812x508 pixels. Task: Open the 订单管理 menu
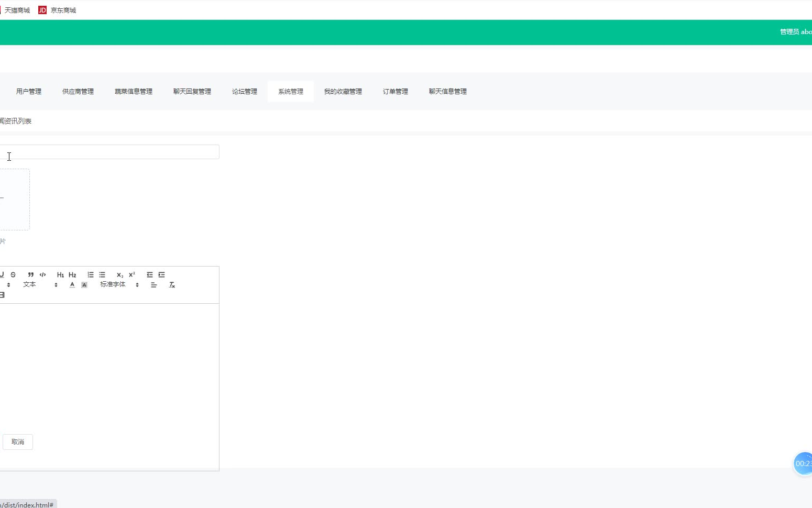pyautogui.click(x=396, y=92)
